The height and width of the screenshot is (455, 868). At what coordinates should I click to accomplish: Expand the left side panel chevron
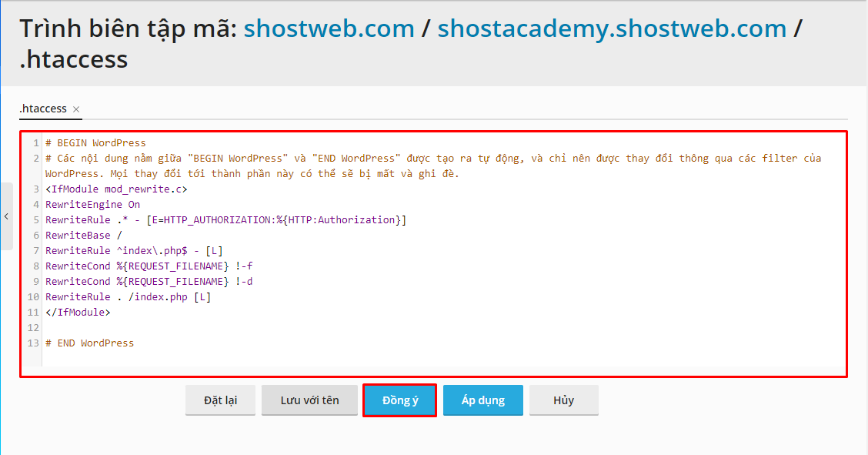click(6, 216)
